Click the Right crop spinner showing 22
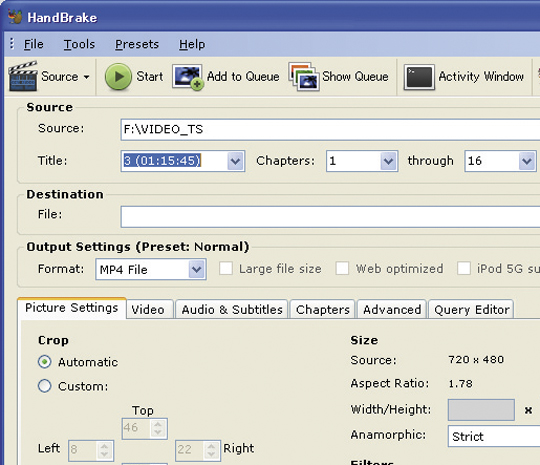540x465 pixels. [x=198, y=450]
